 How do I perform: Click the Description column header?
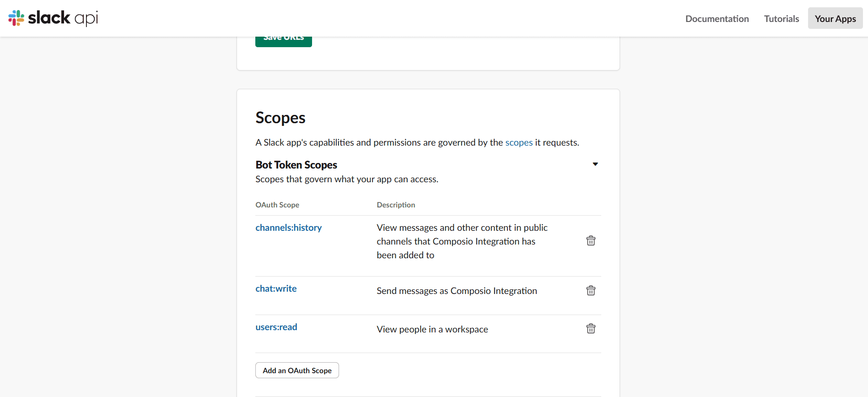click(x=396, y=205)
